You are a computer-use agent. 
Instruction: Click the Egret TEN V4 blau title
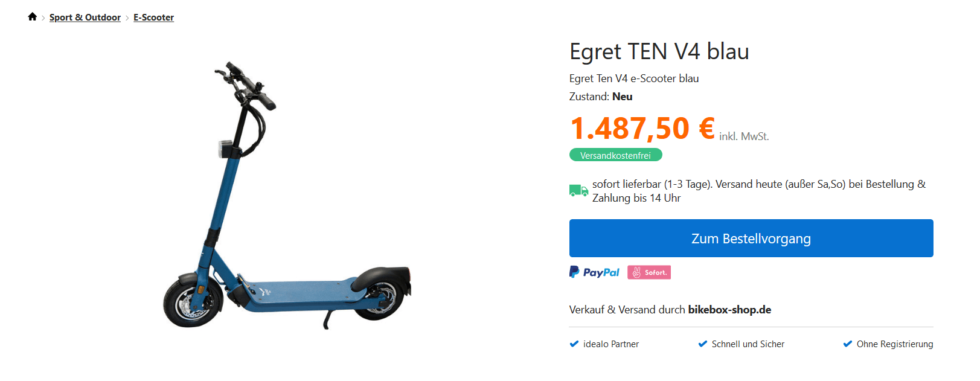pyautogui.click(x=659, y=52)
